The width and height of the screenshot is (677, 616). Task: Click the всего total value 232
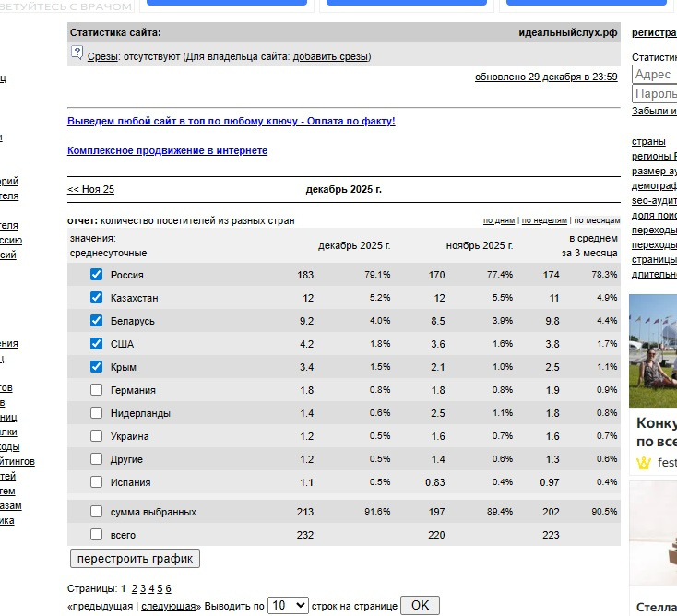[x=304, y=535]
